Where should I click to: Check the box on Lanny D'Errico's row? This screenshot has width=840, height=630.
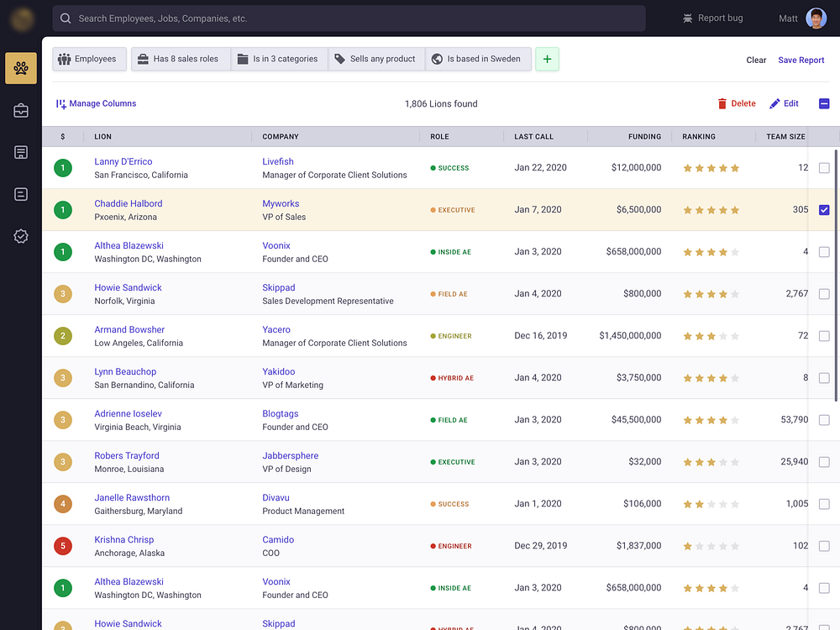point(824,167)
